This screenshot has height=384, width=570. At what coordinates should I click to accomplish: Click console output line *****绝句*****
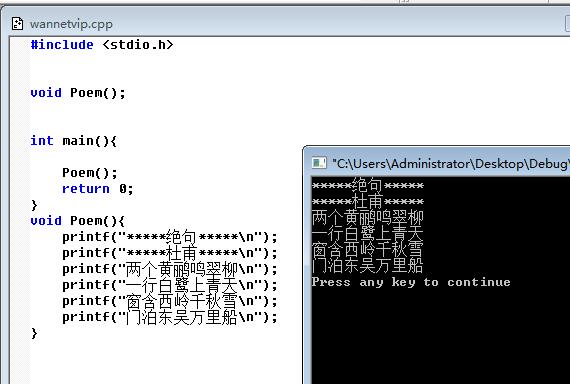tap(368, 185)
